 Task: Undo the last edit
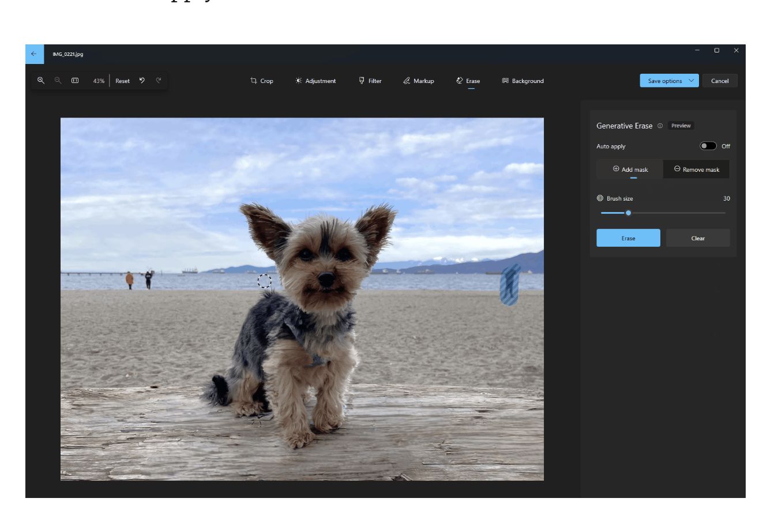[x=142, y=81]
